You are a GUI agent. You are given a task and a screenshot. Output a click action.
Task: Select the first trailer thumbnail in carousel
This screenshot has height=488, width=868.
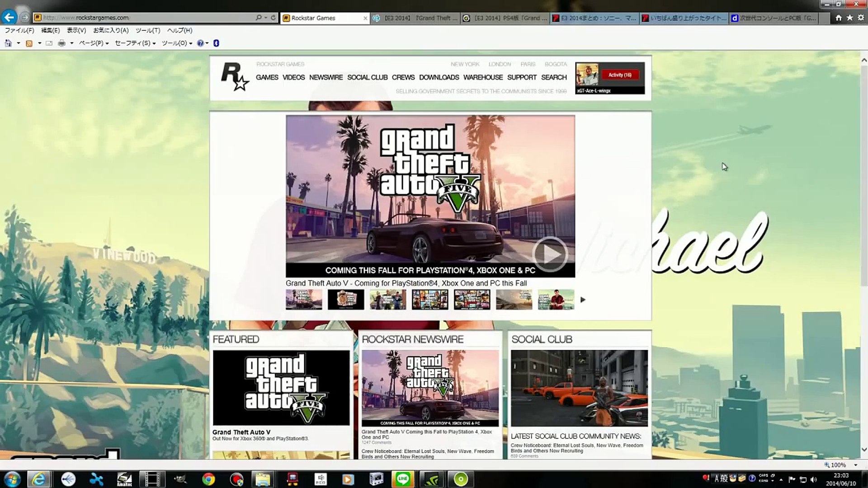(x=304, y=300)
